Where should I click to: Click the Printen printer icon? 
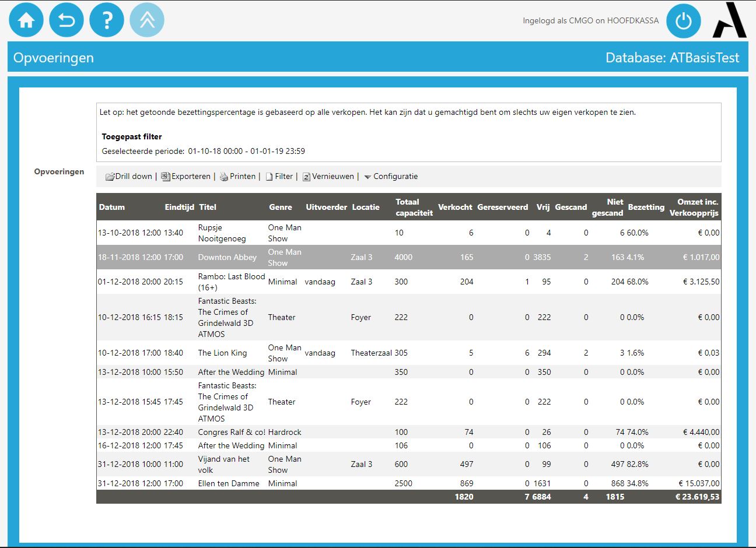coord(224,177)
